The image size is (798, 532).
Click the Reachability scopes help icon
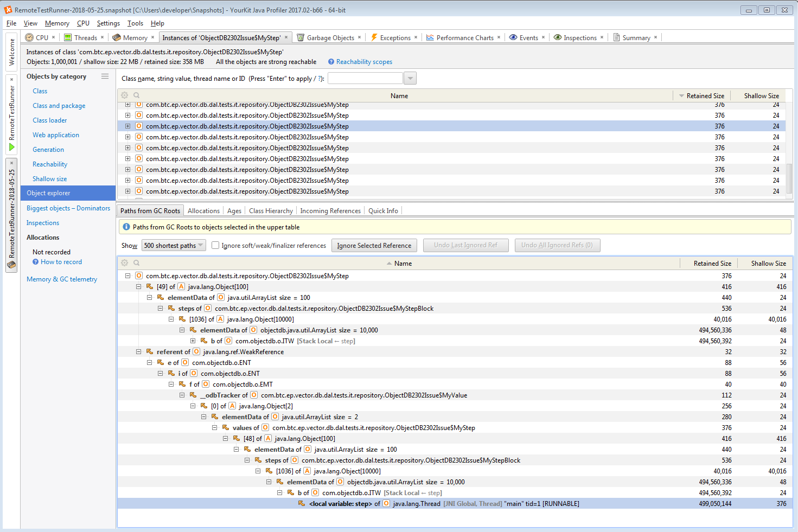coord(331,62)
